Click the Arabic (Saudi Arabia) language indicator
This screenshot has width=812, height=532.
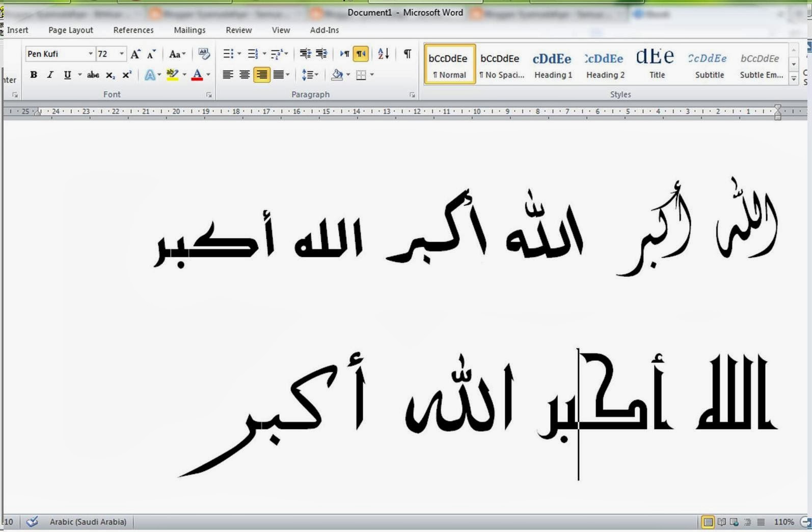coord(88,522)
